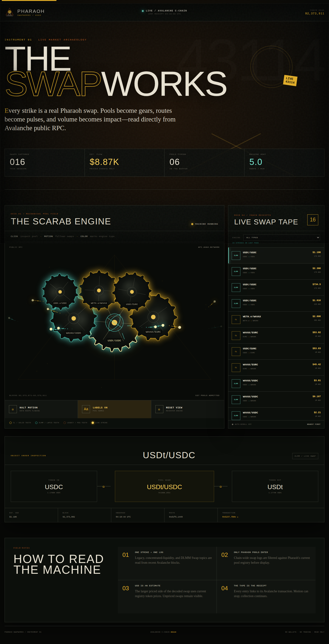Click the route value 0xd1f6…1449
This screenshot has width=329, height=644.
(176, 517)
